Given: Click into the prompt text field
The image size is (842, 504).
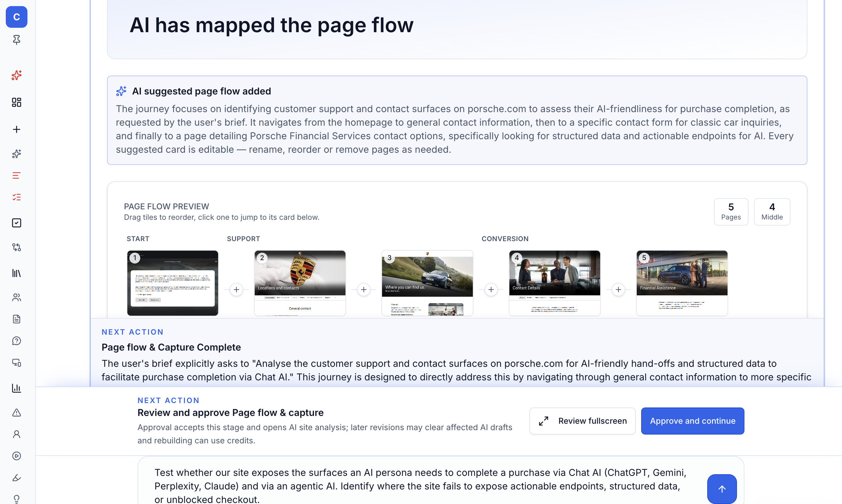Looking at the screenshot, I should coord(421,486).
